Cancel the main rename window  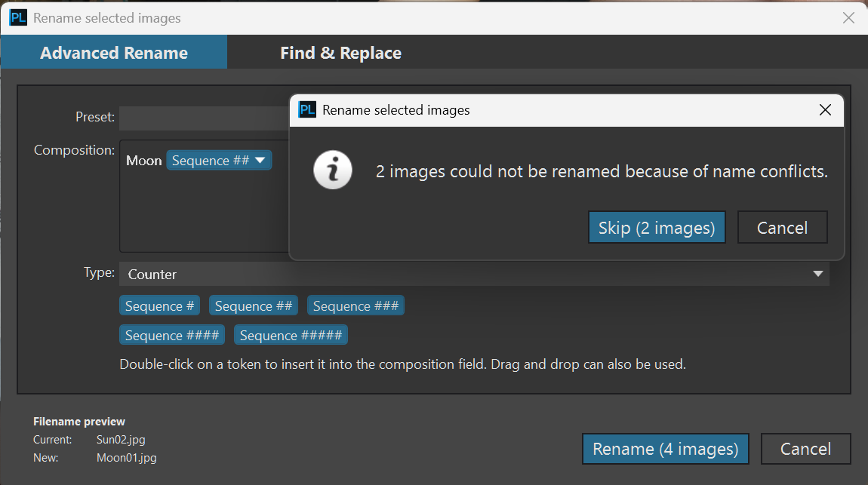pos(805,449)
